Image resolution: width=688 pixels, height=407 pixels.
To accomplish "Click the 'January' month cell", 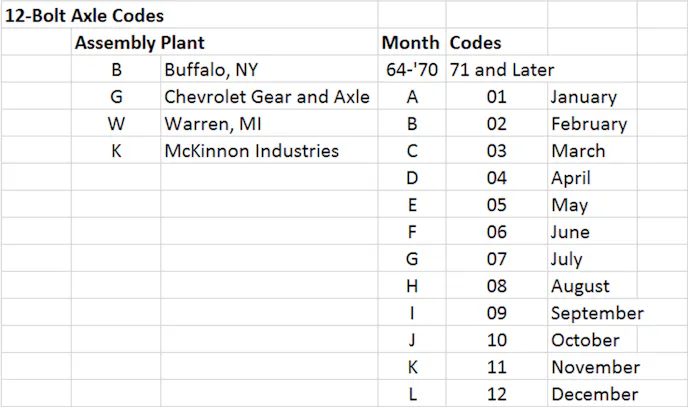I will tap(584, 97).
